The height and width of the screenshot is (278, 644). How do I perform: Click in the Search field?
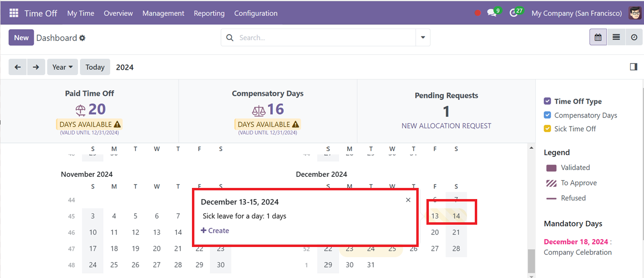tap(326, 38)
